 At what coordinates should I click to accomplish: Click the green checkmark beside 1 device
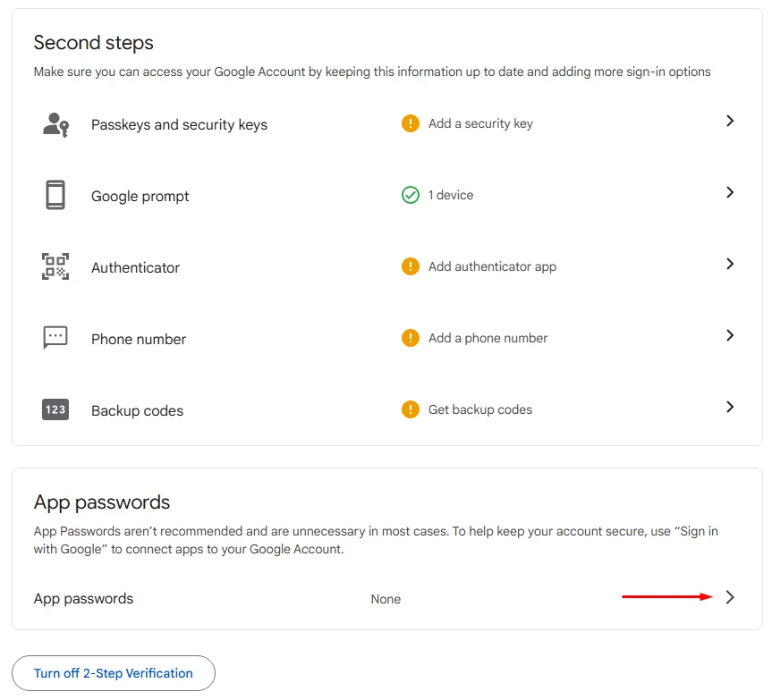tap(411, 195)
